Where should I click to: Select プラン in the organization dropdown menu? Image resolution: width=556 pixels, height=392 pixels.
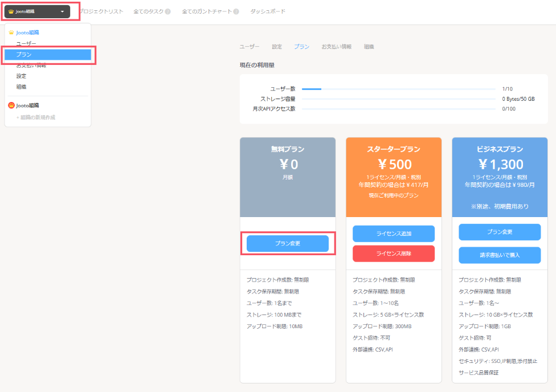coord(48,55)
